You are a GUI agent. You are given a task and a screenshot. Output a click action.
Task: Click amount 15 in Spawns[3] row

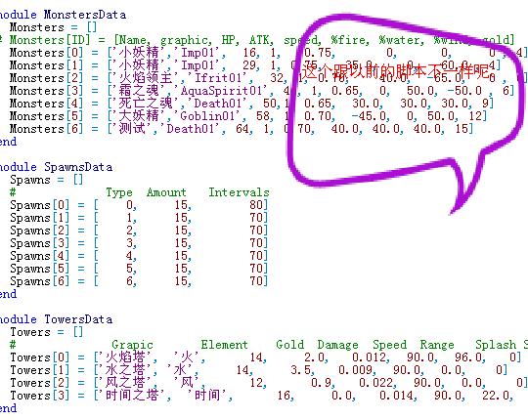tap(181, 243)
